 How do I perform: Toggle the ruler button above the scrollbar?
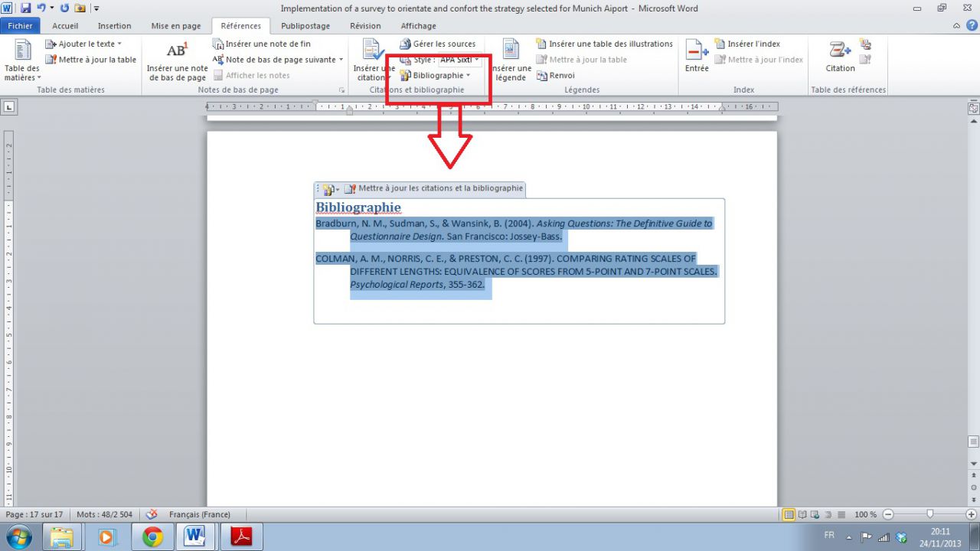click(973, 109)
